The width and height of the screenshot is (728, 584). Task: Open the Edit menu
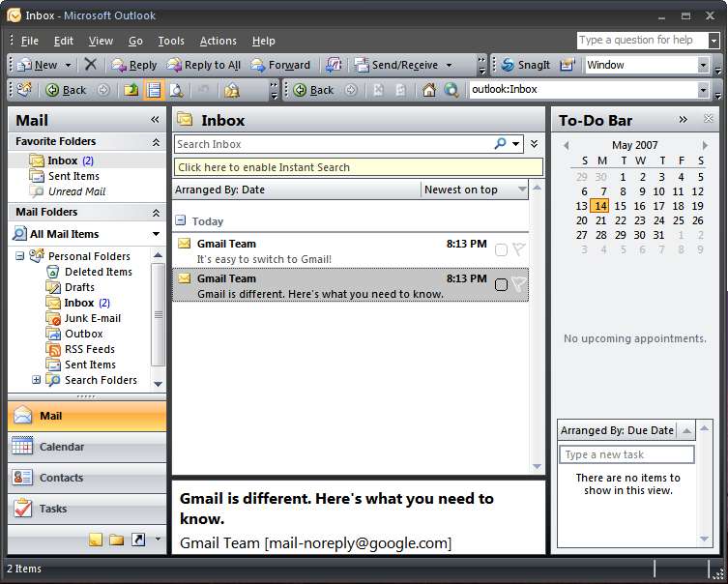coord(64,41)
